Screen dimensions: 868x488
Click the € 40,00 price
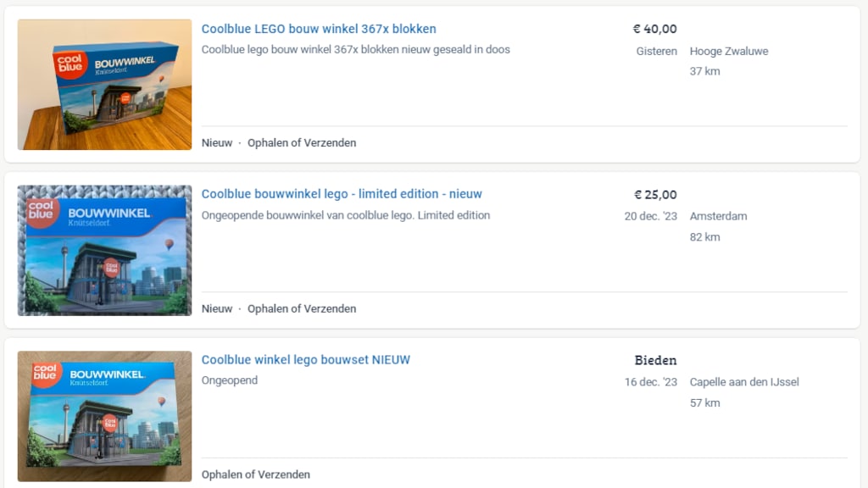coord(654,30)
